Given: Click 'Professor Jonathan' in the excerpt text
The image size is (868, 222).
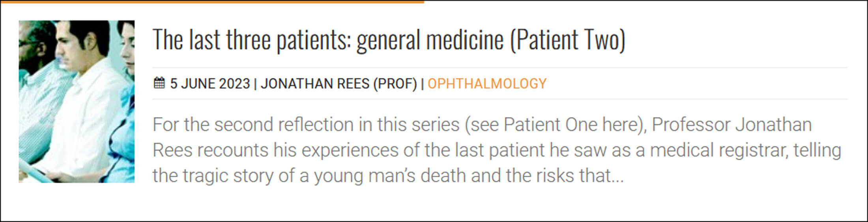Looking at the screenshot, I should coord(731,125).
